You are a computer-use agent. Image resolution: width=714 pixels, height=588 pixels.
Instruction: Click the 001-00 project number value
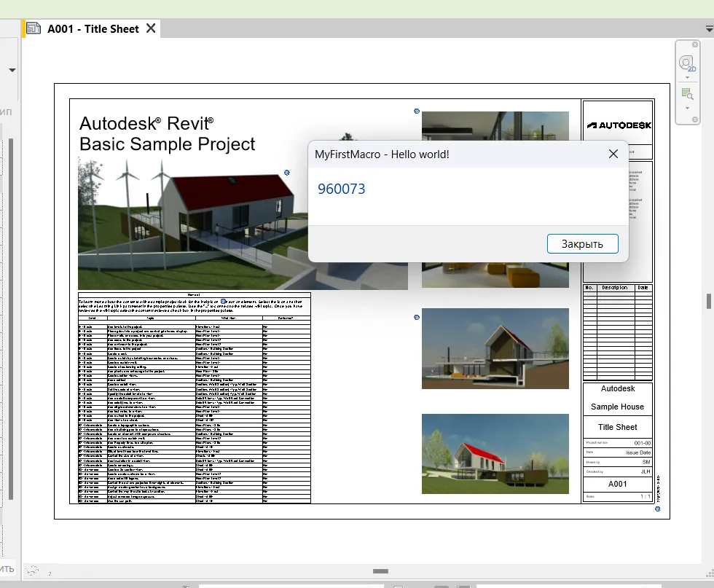point(642,443)
